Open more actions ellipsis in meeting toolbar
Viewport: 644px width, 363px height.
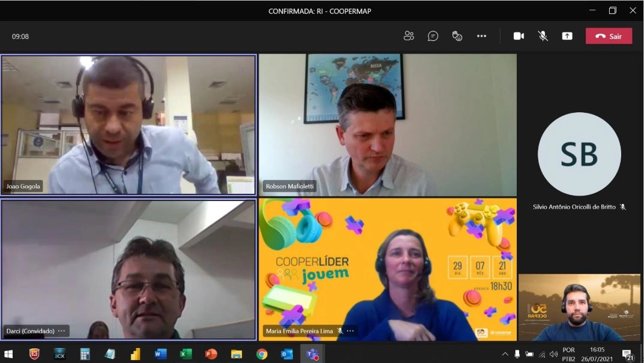tap(481, 36)
